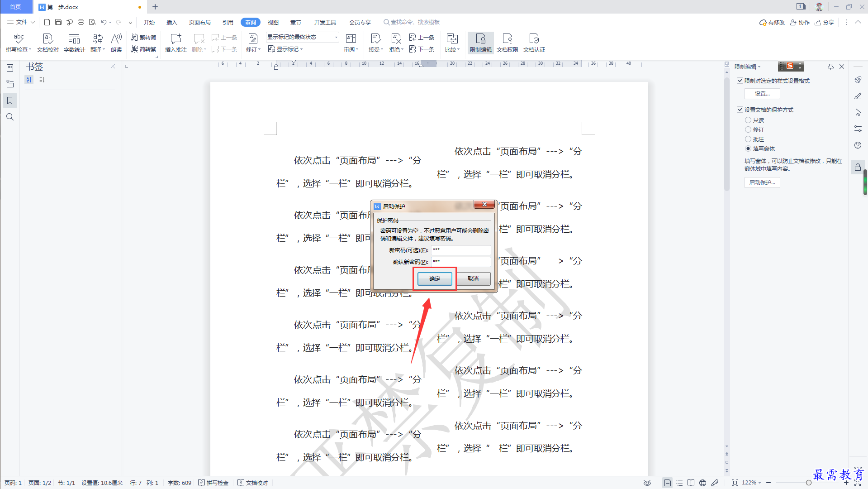
Task: Expand quick access toolbar customize arrow
Action: pyautogui.click(x=131, y=22)
